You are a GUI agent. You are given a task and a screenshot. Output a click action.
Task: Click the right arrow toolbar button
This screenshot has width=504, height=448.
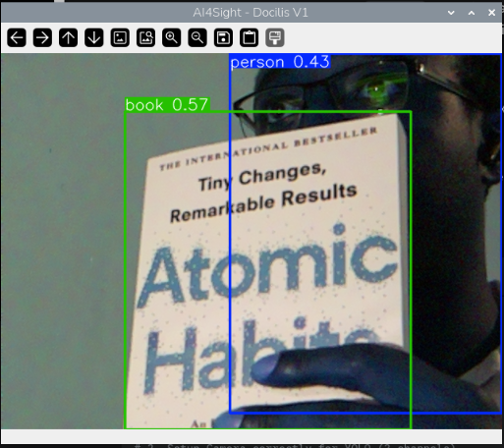pyautogui.click(x=42, y=38)
